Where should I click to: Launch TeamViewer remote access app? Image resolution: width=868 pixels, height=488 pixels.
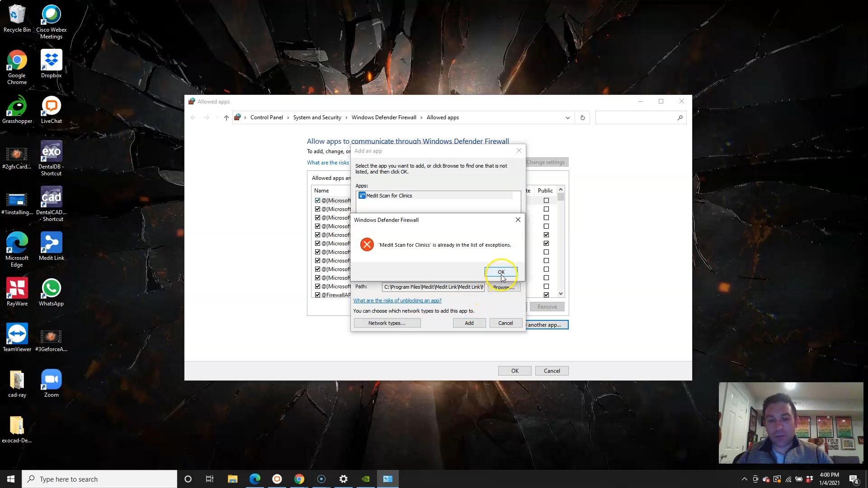(x=17, y=334)
